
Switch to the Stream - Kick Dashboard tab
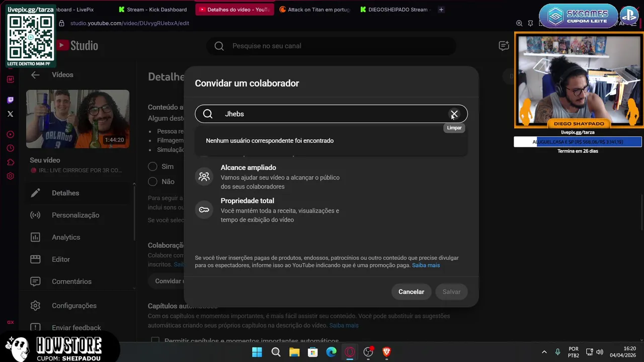pyautogui.click(x=153, y=10)
